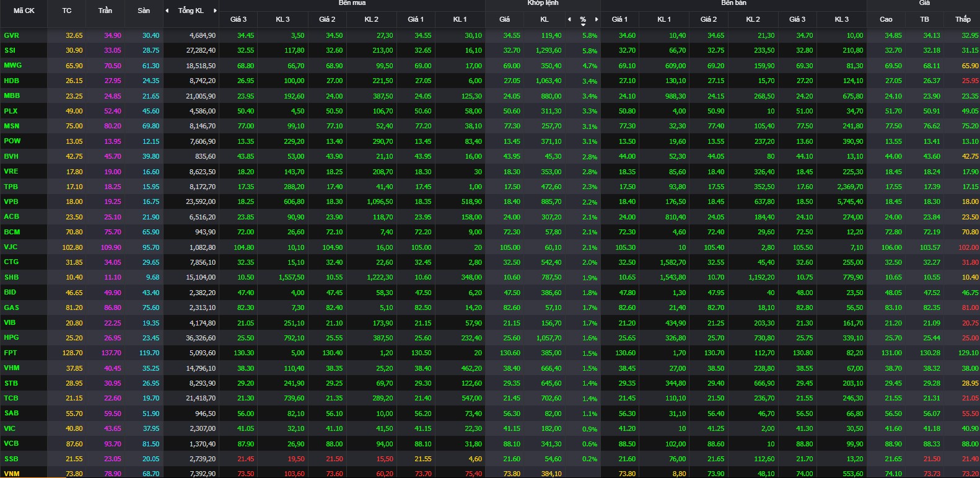The width and height of the screenshot is (980, 478).
Task: Click the right arrow beside Tổng KL
Action: point(215,11)
